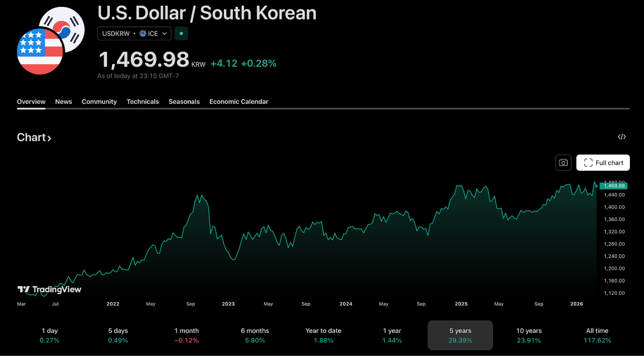Click the TradingView logo watermark
Viewport: 644px width, 356px height.
50,289
